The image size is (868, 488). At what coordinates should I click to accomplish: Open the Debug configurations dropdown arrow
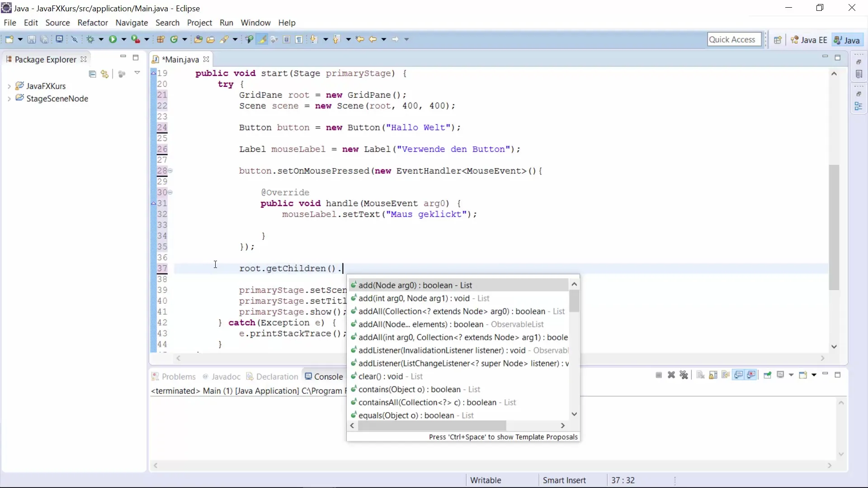(x=101, y=39)
